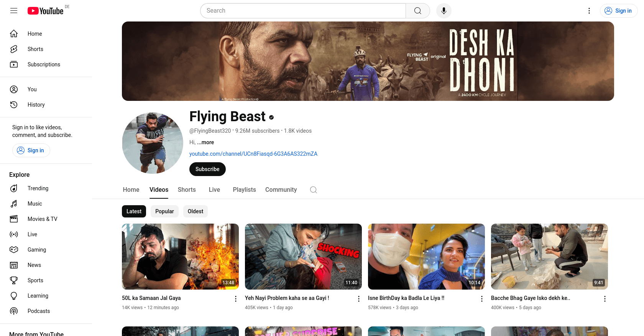The image size is (644, 336).
Task: Switch to the Community tab
Action: (281, 190)
